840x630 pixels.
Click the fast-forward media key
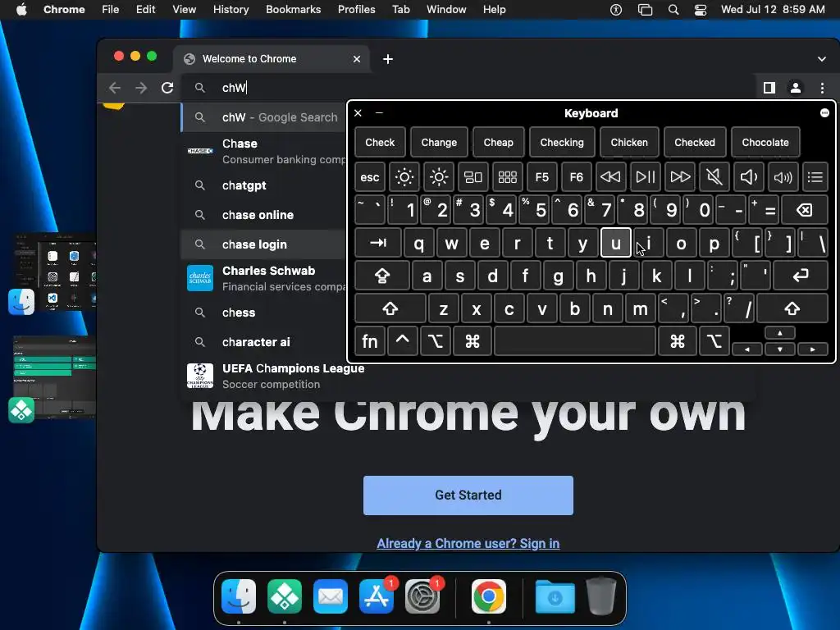680,177
